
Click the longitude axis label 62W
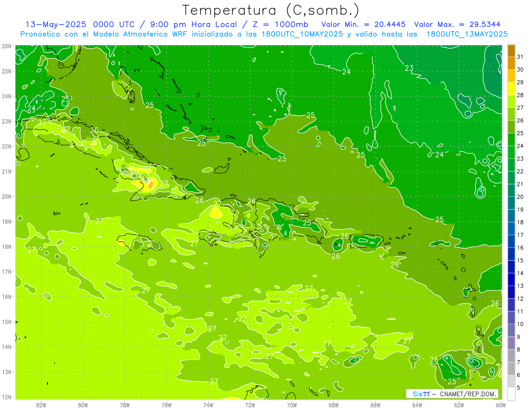tap(459, 404)
